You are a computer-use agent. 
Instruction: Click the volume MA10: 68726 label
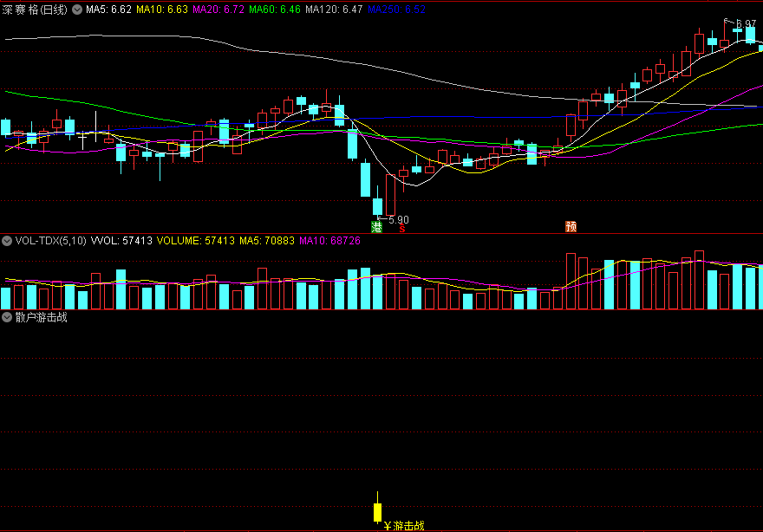pyautogui.click(x=330, y=241)
